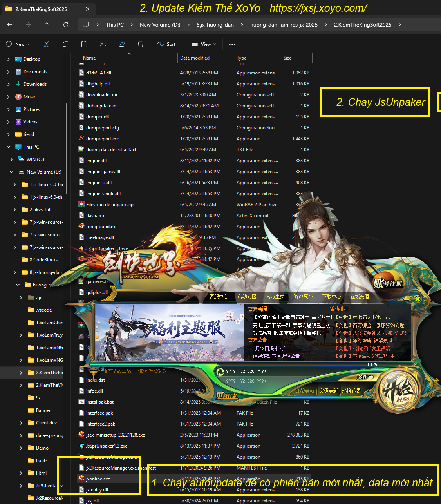Close the game launcher with green X
The image size is (441, 504).
click(418, 299)
